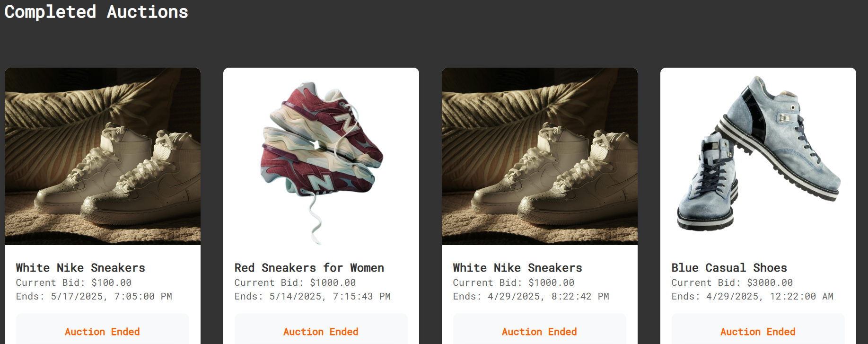The height and width of the screenshot is (344, 868).
Task: Click the Current Bid on Red Sneakers for Women
Action: click(295, 282)
